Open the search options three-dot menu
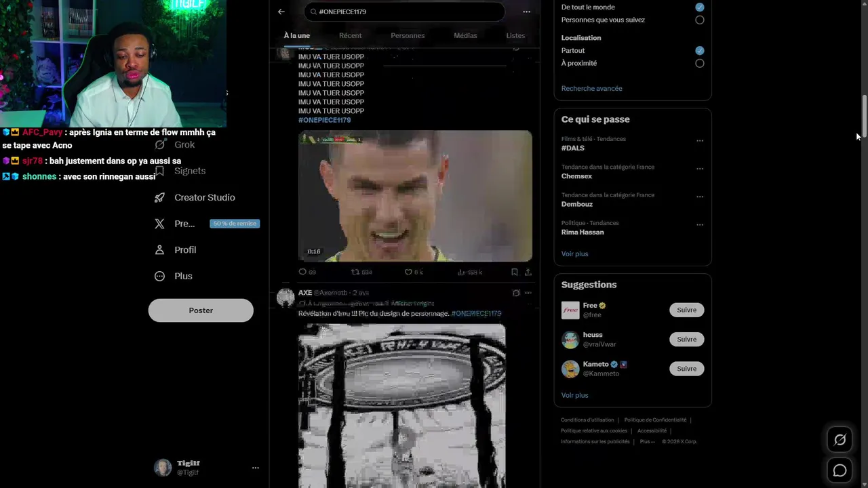Viewport: 868px width, 488px height. pos(526,12)
